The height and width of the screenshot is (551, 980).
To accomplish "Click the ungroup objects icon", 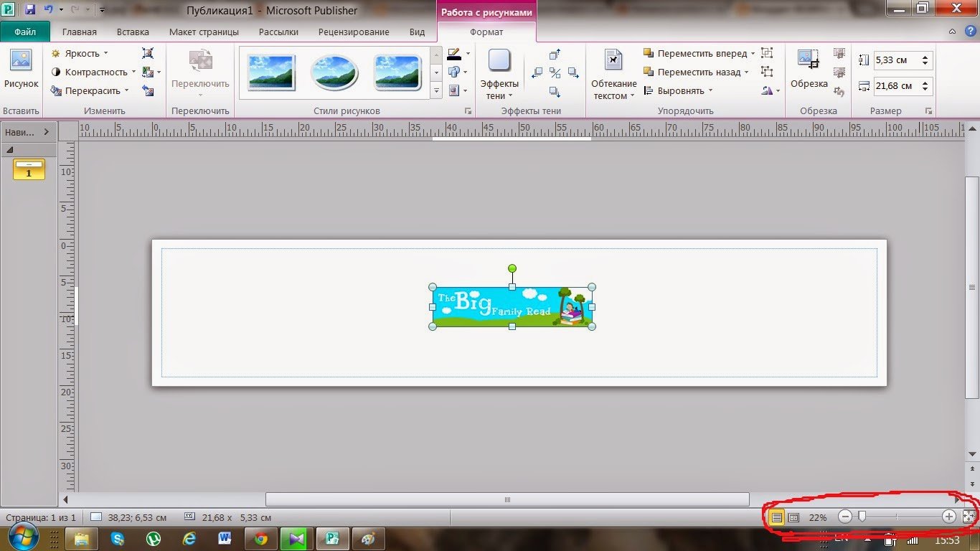I will pos(767,72).
